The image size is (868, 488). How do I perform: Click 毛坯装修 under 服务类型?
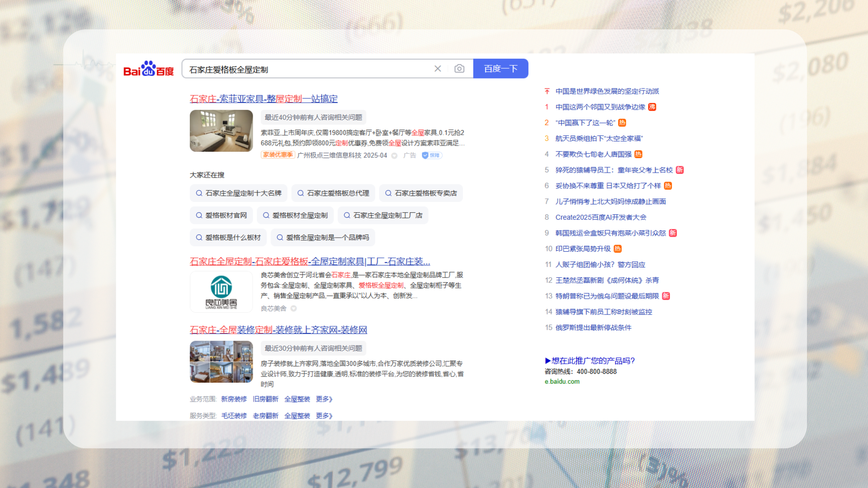234,416
